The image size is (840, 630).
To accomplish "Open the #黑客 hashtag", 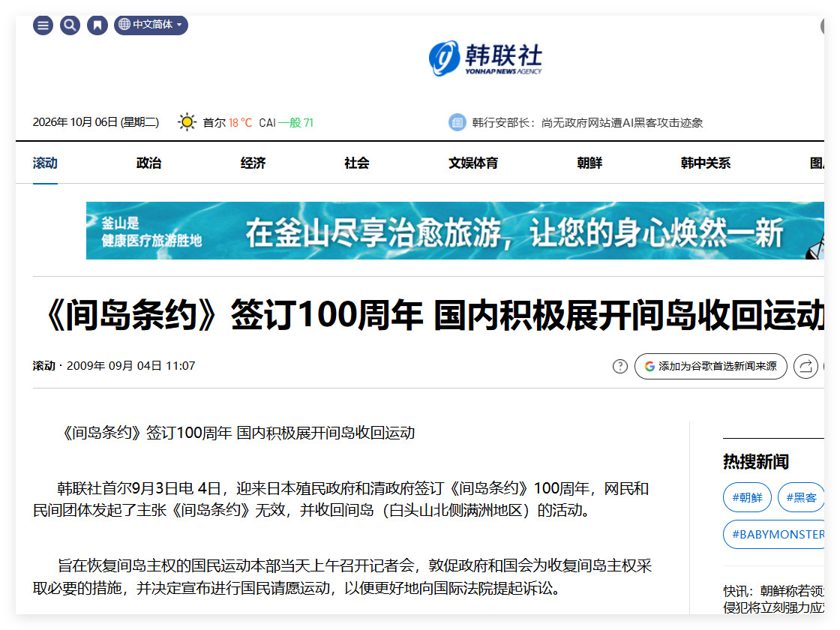I will (x=801, y=497).
